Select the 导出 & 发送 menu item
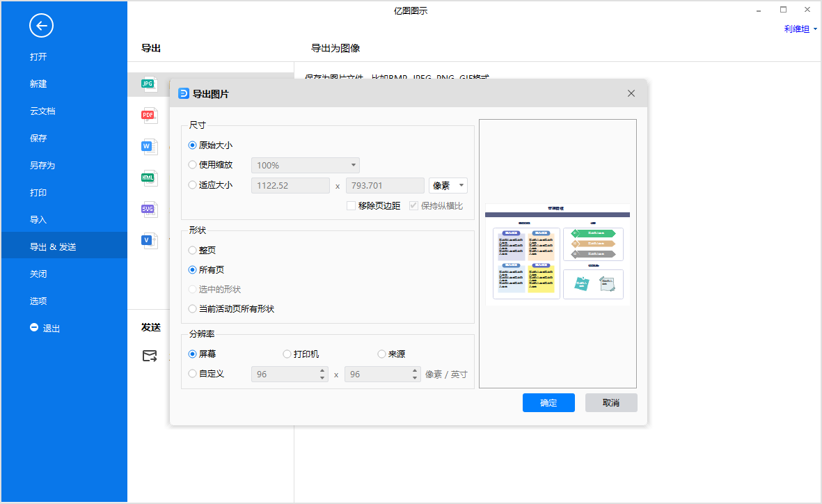822x504 pixels. pyautogui.click(x=64, y=246)
